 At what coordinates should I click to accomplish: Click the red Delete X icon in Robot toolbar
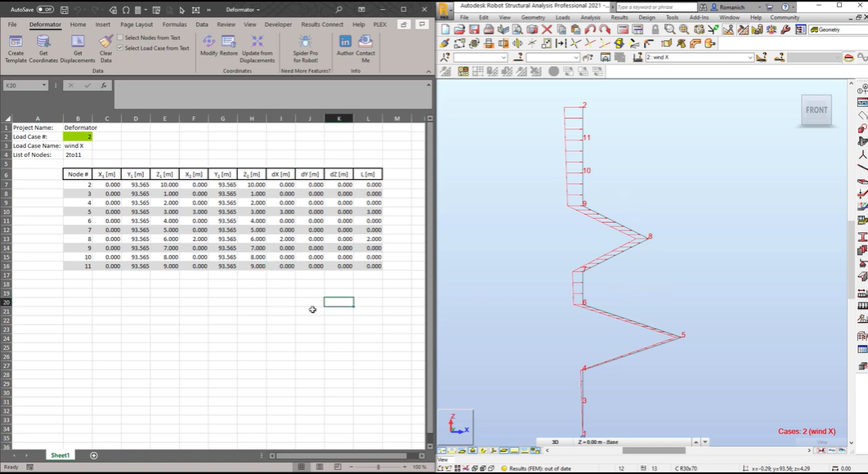(x=547, y=29)
